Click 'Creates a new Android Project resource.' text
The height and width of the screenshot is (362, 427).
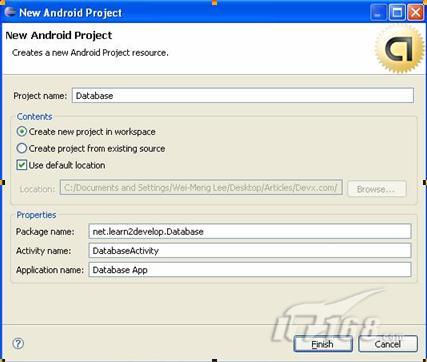(90, 53)
